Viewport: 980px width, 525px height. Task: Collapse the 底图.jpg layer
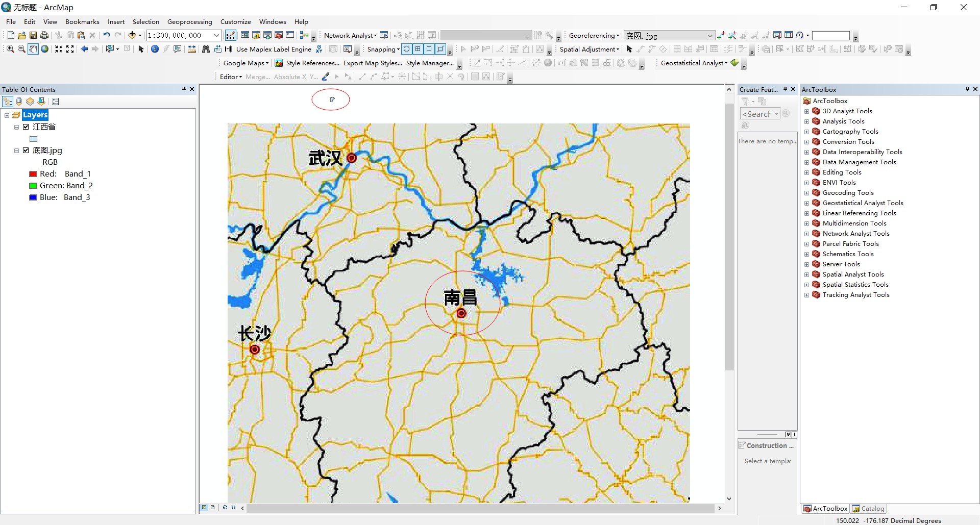tap(16, 151)
